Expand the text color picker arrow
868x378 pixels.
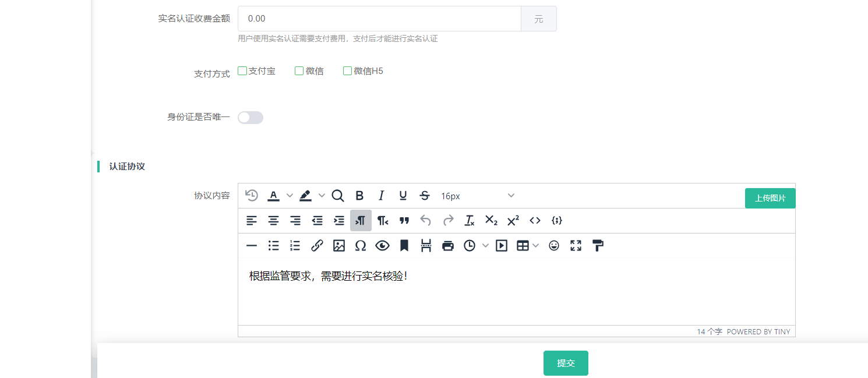click(x=290, y=196)
